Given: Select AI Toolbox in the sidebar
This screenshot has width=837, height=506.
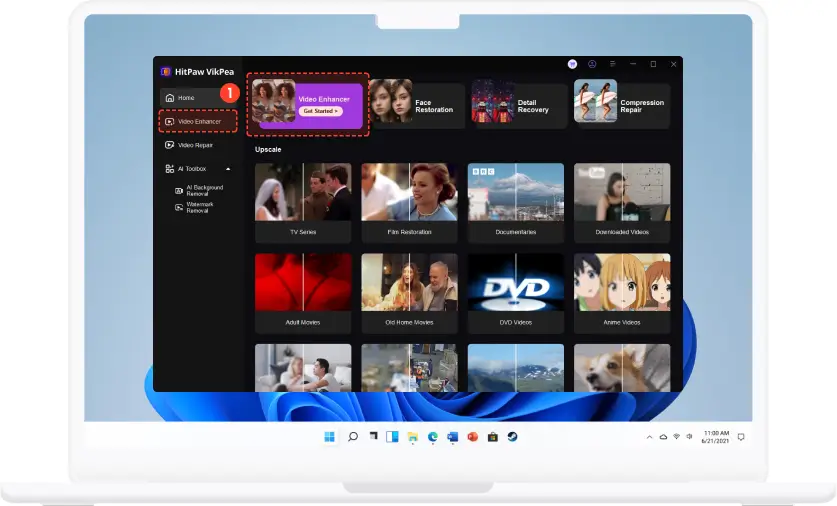Looking at the screenshot, I should point(191,169).
